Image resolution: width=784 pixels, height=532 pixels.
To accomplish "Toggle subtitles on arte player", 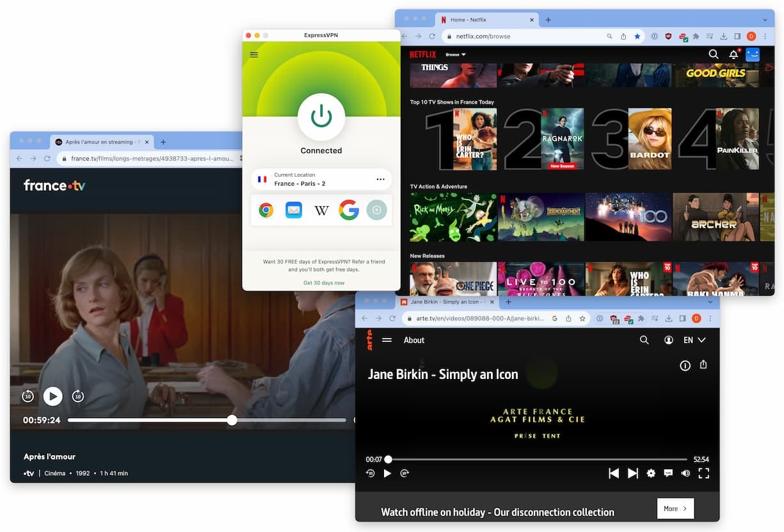I will [668, 473].
